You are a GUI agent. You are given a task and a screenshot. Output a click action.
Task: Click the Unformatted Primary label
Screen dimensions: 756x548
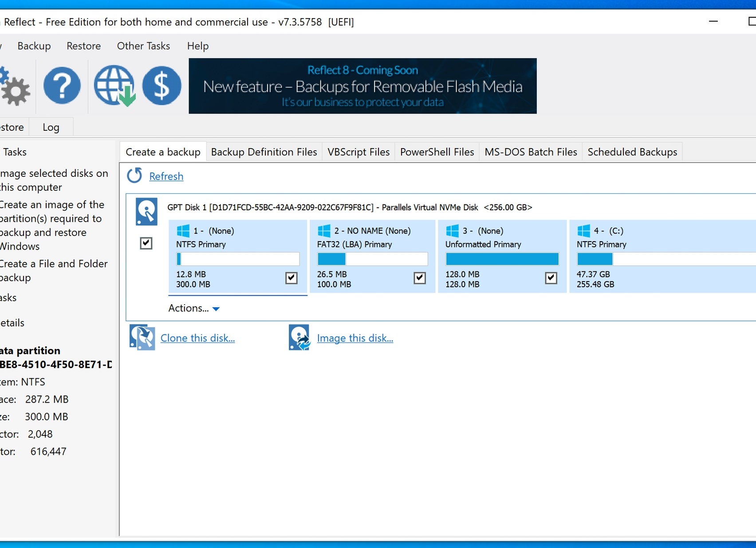[x=483, y=244]
